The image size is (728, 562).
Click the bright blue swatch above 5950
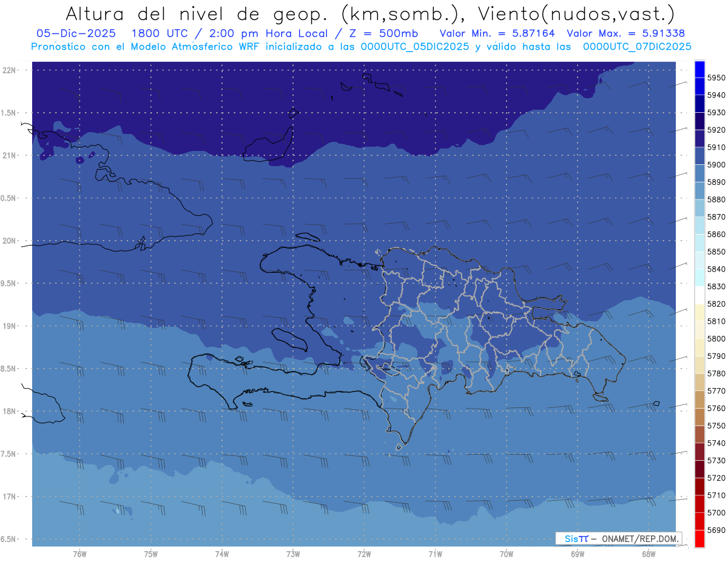coord(699,69)
